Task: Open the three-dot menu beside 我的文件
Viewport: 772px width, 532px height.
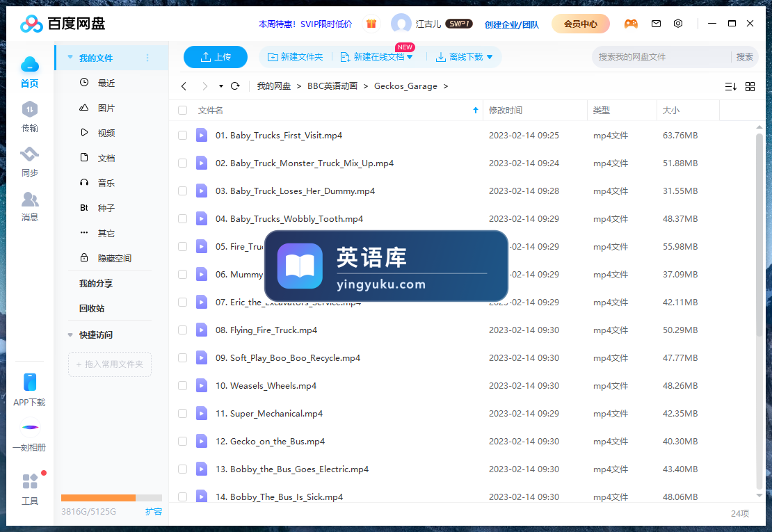Action: pos(147,58)
